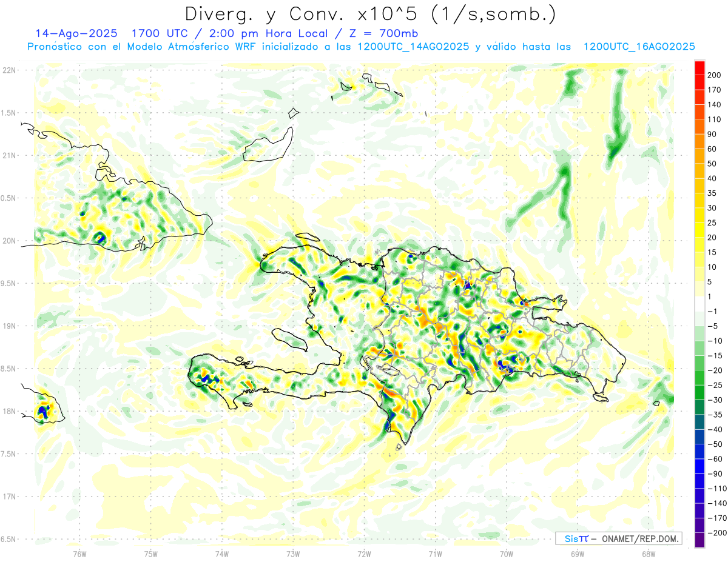Image resolution: width=728 pixels, height=562 pixels.
Task: Click the "17N" latitude label
Action: coord(8,497)
